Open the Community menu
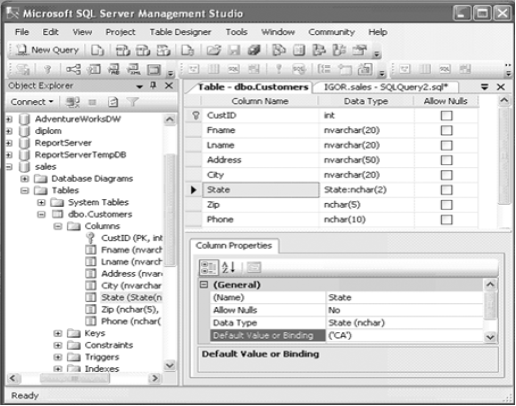Image resolution: width=516 pixels, height=406 pixels. point(331,32)
